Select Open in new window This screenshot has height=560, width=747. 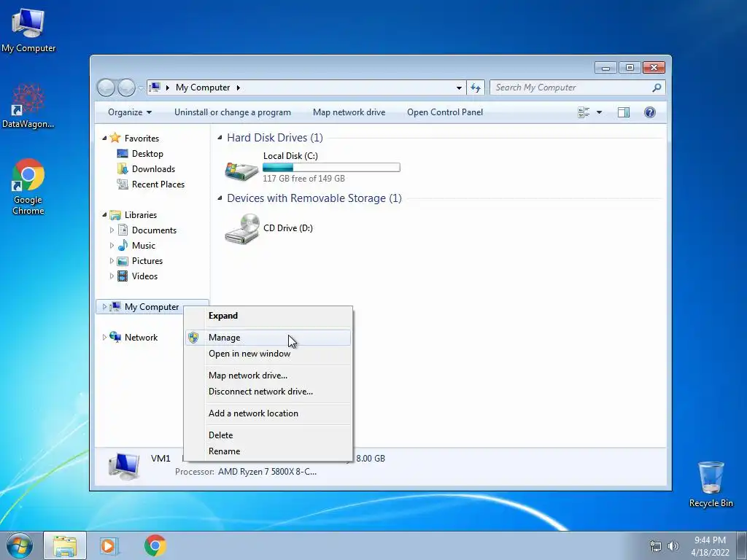pyautogui.click(x=267, y=354)
